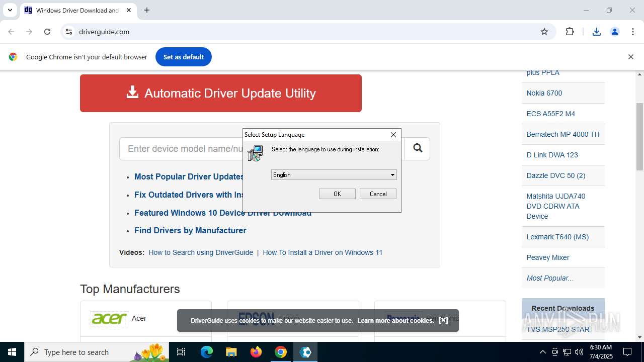Open Featured Windows 10 Device Driver Download
This screenshot has height=362, width=644.
tap(223, 213)
